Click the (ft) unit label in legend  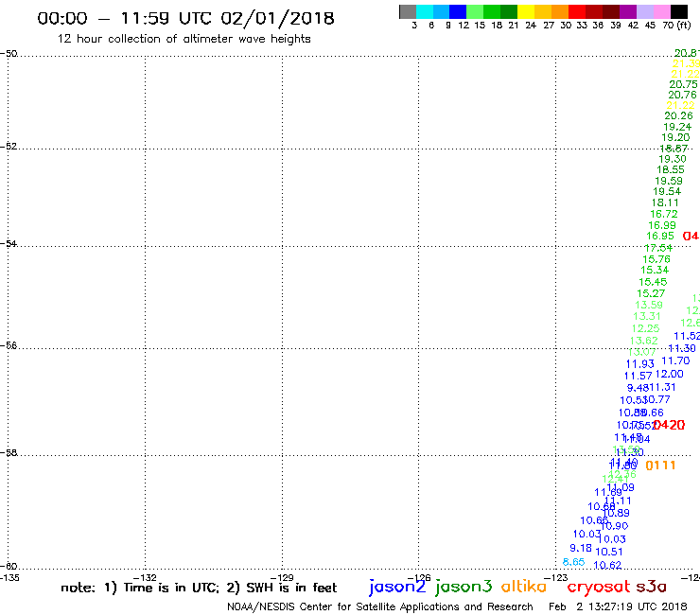click(x=684, y=25)
